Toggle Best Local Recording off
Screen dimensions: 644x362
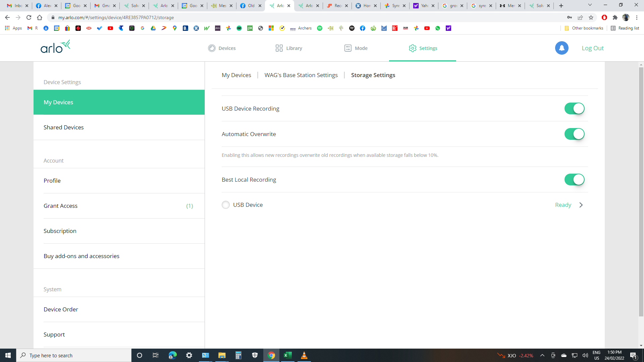point(574,179)
